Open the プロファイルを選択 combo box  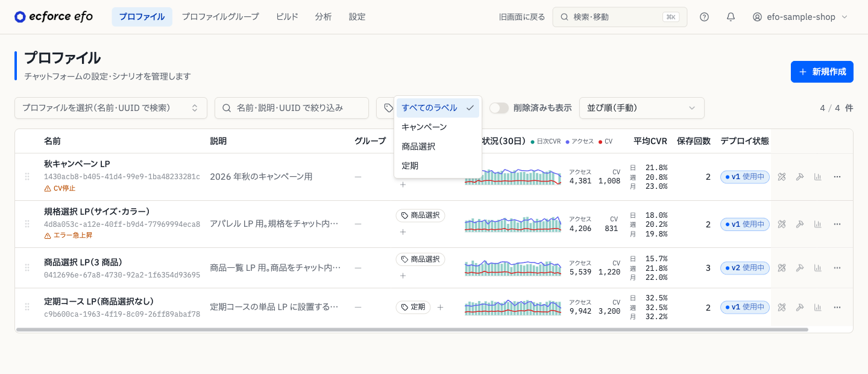coord(111,108)
